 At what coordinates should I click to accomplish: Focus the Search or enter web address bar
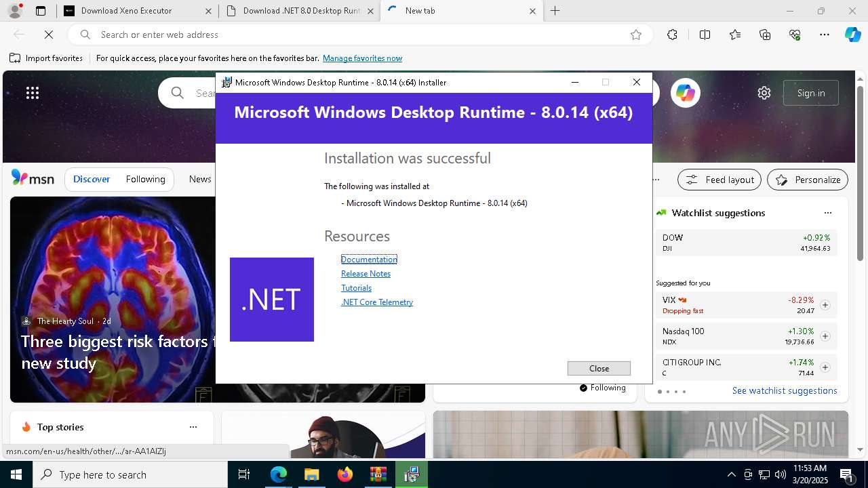click(x=359, y=35)
